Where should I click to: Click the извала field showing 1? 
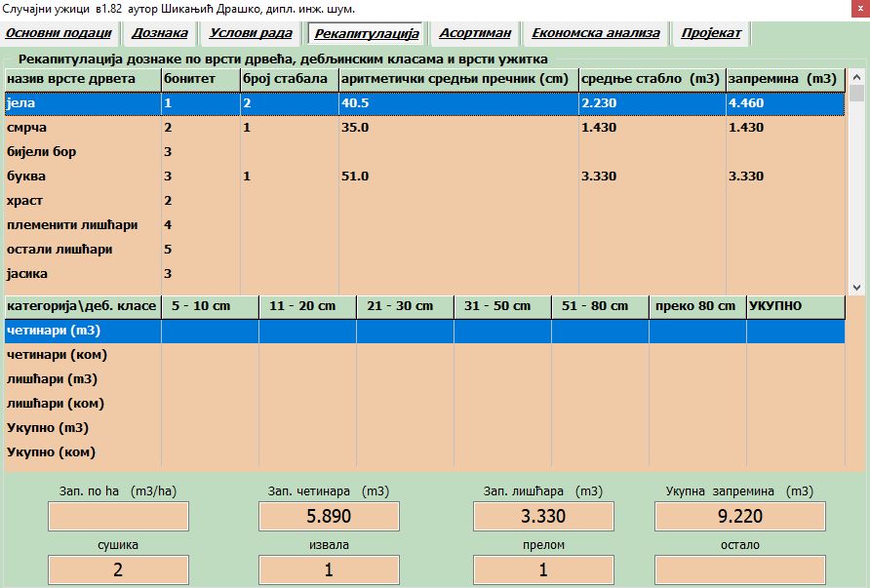[x=329, y=569]
